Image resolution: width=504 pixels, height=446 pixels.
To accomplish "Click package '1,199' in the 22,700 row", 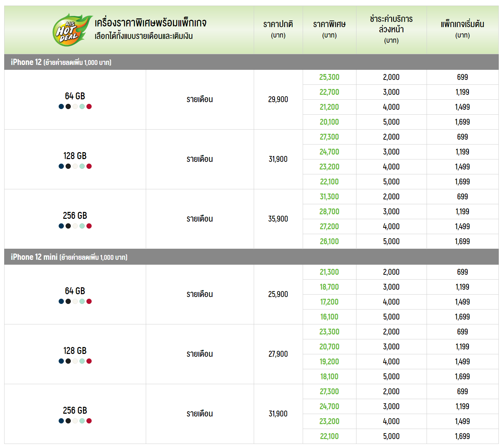I will [x=462, y=92].
